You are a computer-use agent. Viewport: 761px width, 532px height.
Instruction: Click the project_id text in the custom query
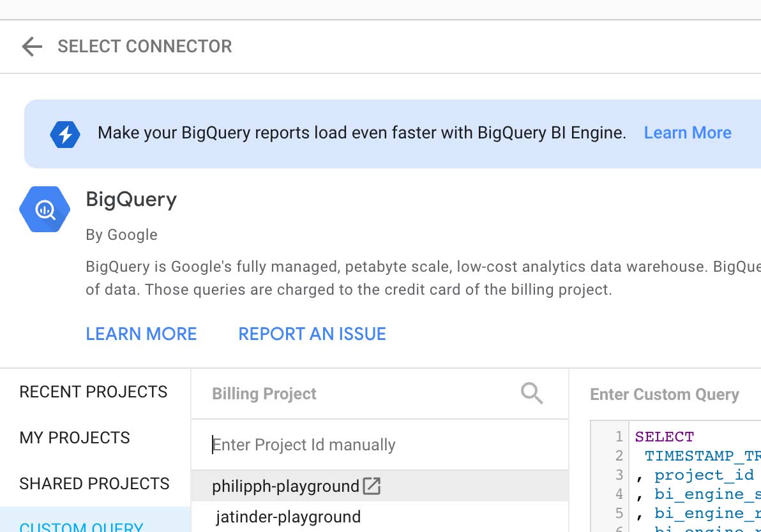704,475
